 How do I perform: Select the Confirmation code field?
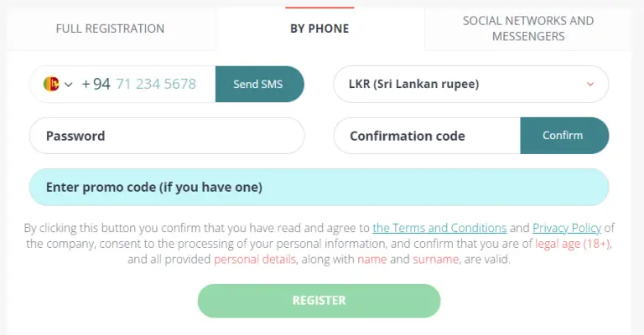pos(427,136)
